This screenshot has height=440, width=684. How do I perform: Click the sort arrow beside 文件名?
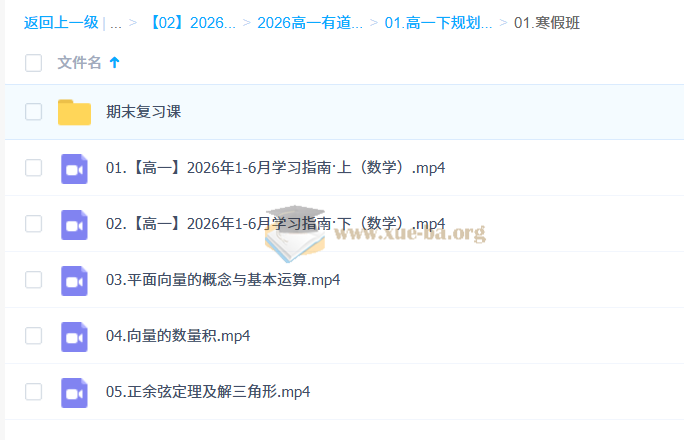(114, 63)
